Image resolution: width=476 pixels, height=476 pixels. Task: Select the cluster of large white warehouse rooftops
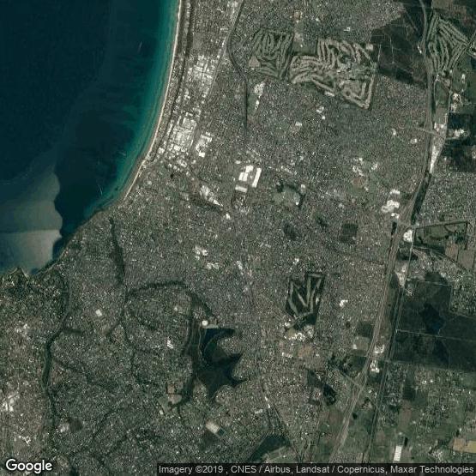pos(249,178)
